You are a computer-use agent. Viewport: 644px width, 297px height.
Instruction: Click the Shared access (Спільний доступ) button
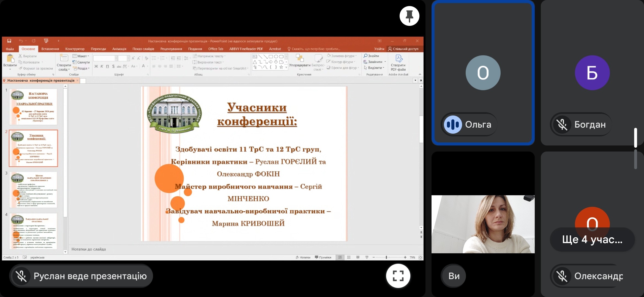[403, 49]
